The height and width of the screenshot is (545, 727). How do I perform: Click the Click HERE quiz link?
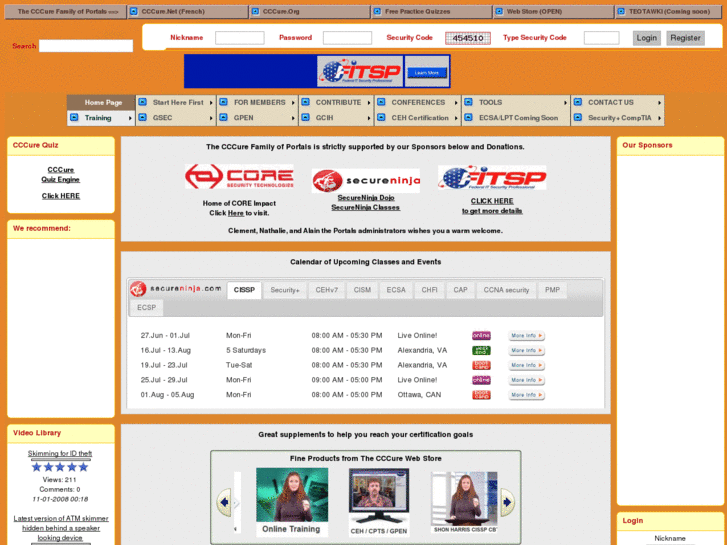click(61, 196)
